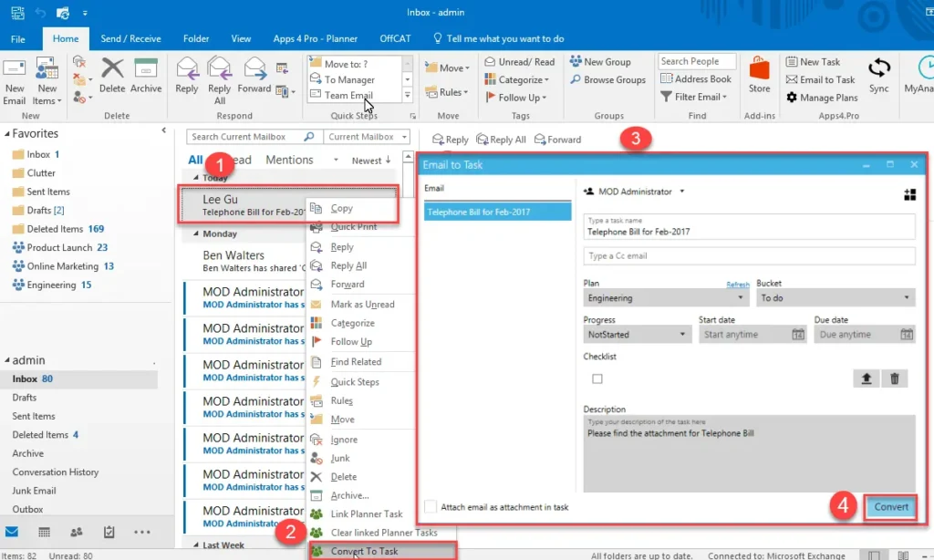Open the Bucket dropdown showing To do
The width and height of the screenshot is (934, 560).
click(835, 298)
